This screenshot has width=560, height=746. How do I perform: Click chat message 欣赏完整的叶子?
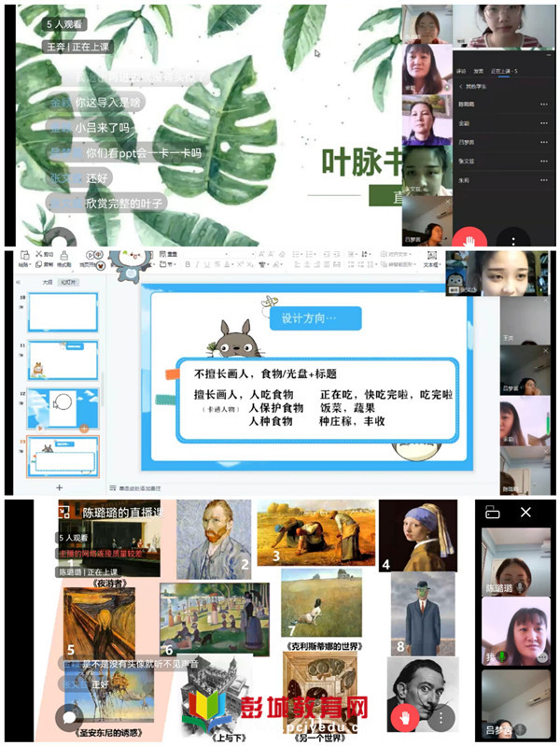coord(105,204)
